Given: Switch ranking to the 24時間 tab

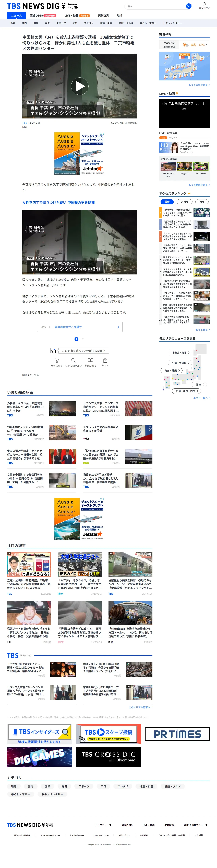Looking at the screenshot, I should 184,202.
